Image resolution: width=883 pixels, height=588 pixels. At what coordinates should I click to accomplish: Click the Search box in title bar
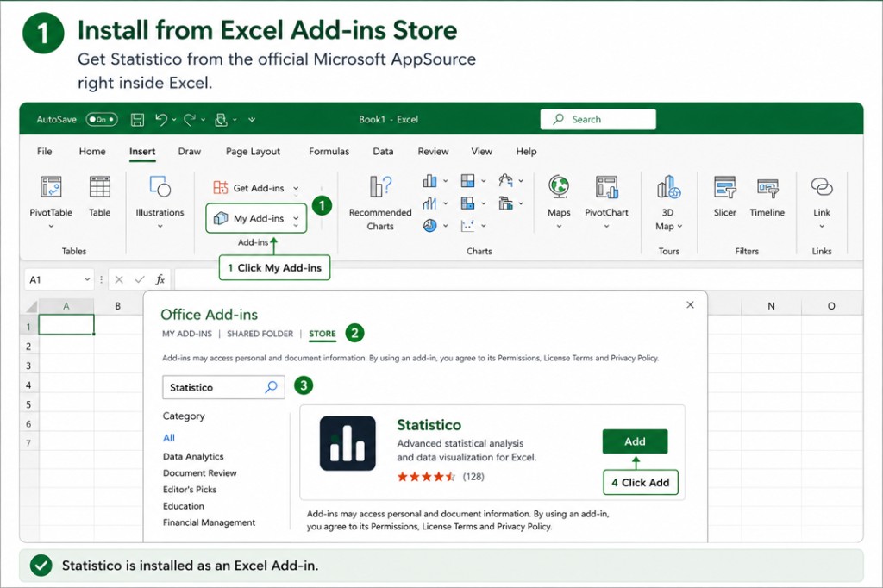pos(598,119)
